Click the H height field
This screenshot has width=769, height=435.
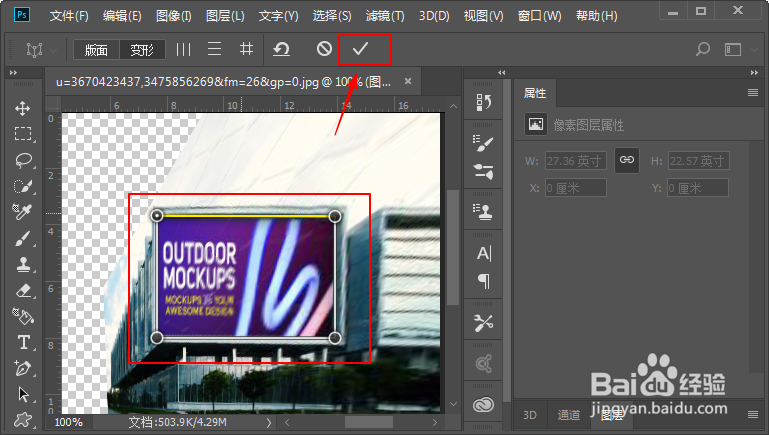[x=698, y=161]
